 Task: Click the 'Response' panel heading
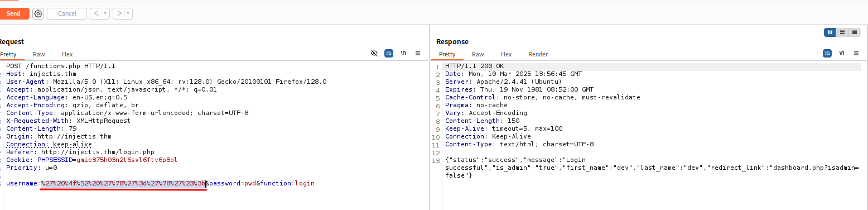pos(452,42)
